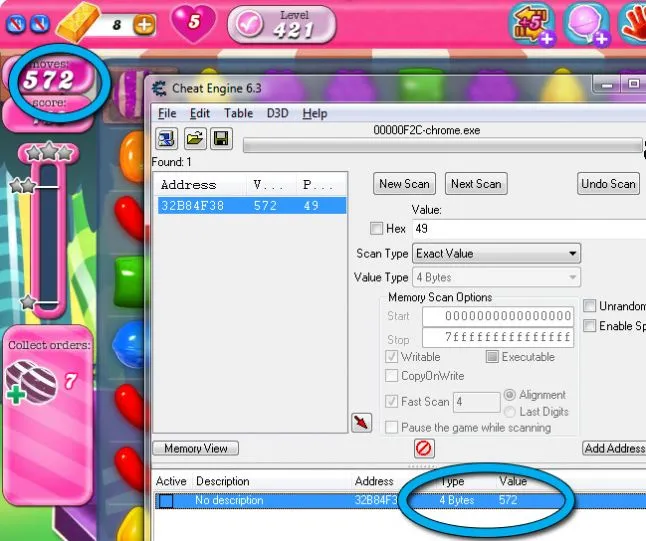Click the New Scan button

[404, 184]
